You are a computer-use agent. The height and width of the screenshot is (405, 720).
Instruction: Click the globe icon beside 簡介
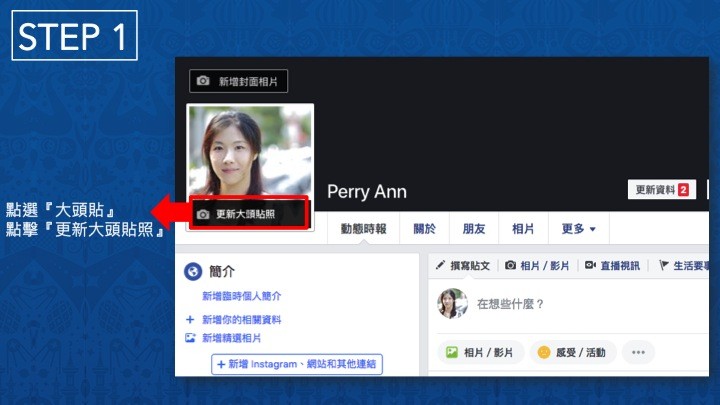pos(193,271)
